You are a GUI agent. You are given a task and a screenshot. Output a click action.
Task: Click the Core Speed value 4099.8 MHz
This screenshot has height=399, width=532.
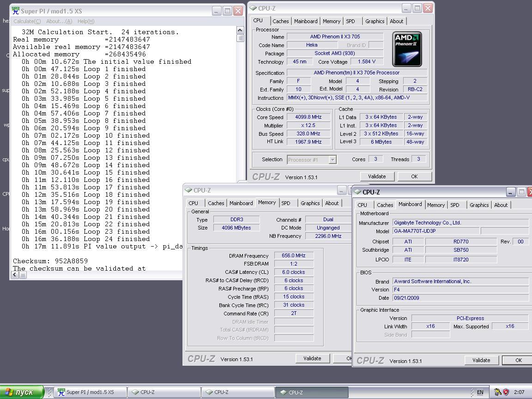tap(308, 117)
